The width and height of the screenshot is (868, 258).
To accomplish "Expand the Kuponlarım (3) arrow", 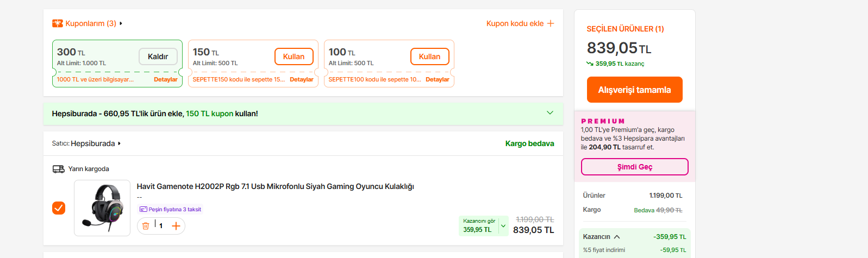I will click(x=121, y=23).
